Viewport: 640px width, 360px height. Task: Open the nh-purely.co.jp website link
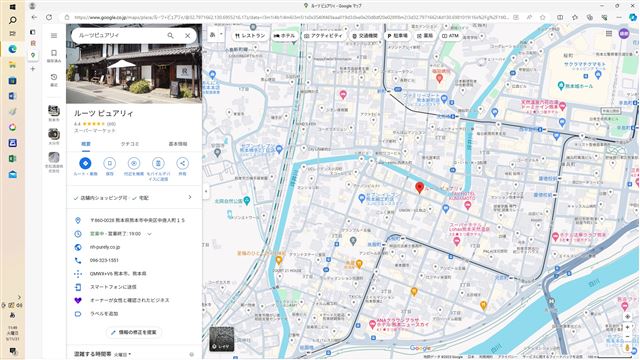pos(105,247)
